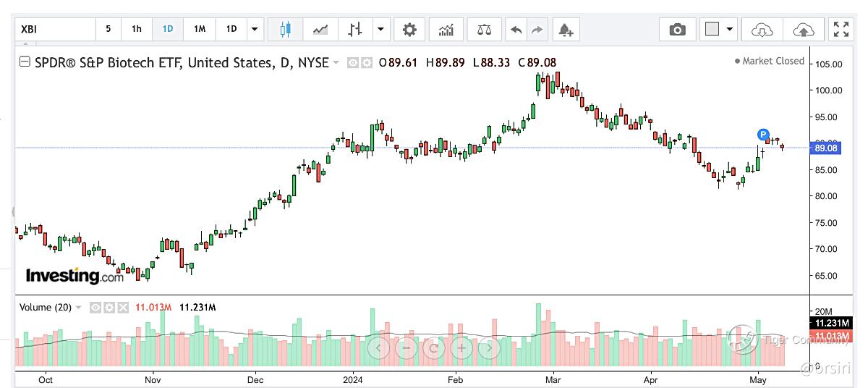This screenshot has width=868, height=388.
Task: Redo the chart action
Action: coord(537,29)
